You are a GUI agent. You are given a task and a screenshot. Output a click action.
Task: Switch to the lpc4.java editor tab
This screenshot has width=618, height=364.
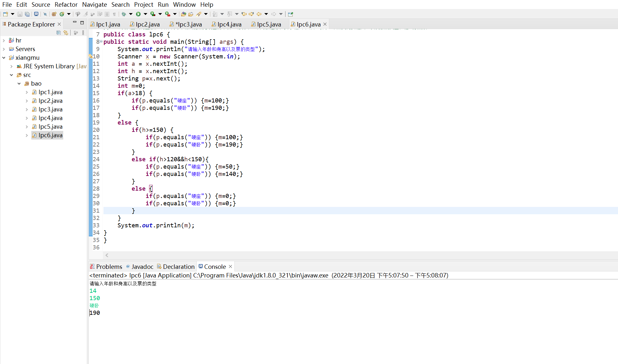click(x=229, y=24)
